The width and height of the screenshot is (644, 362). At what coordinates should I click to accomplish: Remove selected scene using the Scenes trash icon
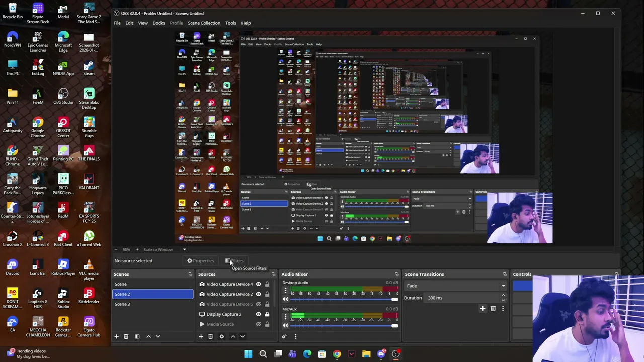pos(126,336)
